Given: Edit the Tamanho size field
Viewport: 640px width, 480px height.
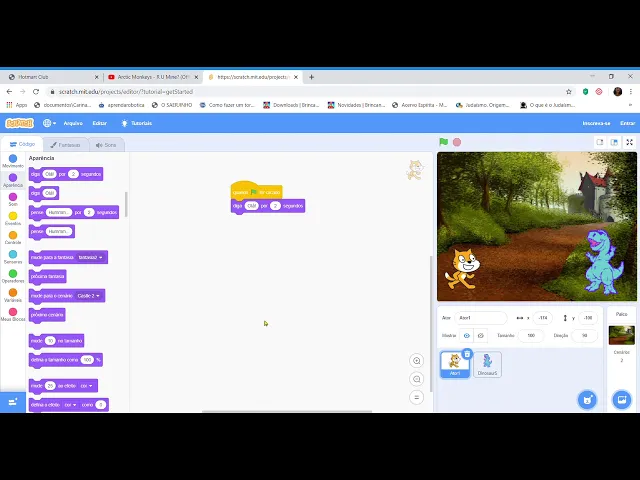Looking at the screenshot, I should click(x=531, y=336).
